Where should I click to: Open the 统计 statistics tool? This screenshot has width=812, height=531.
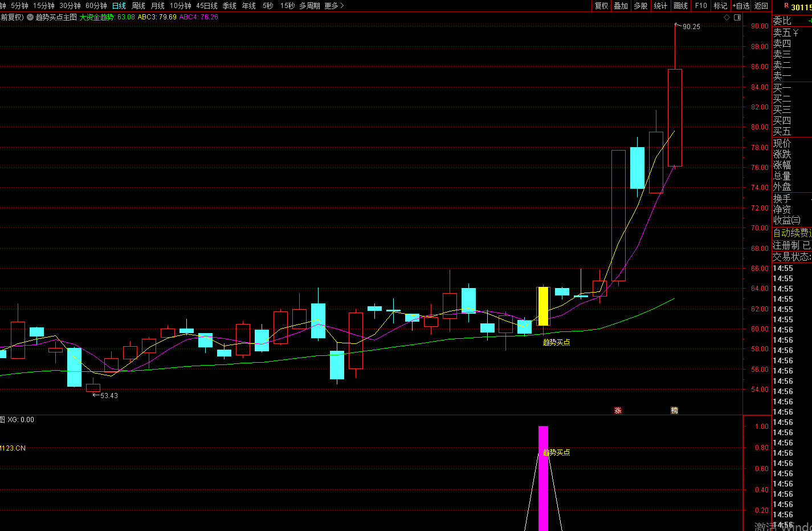pos(660,6)
